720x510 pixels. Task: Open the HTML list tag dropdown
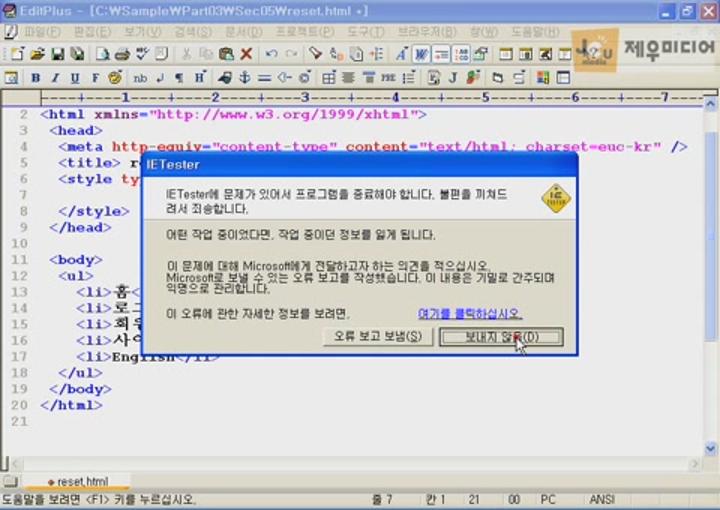click(x=408, y=78)
